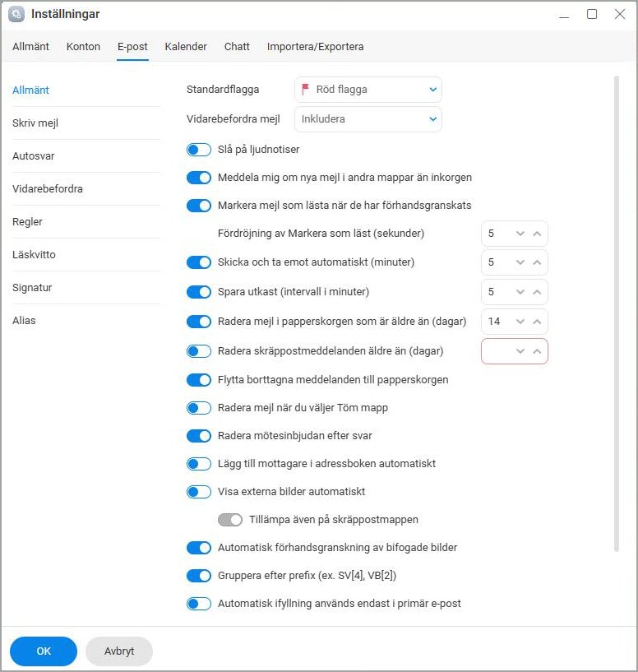This screenshot has width=638, height=672.
Task: Open the Standardflagga dropdown
Action: click(x=368, y=90)
